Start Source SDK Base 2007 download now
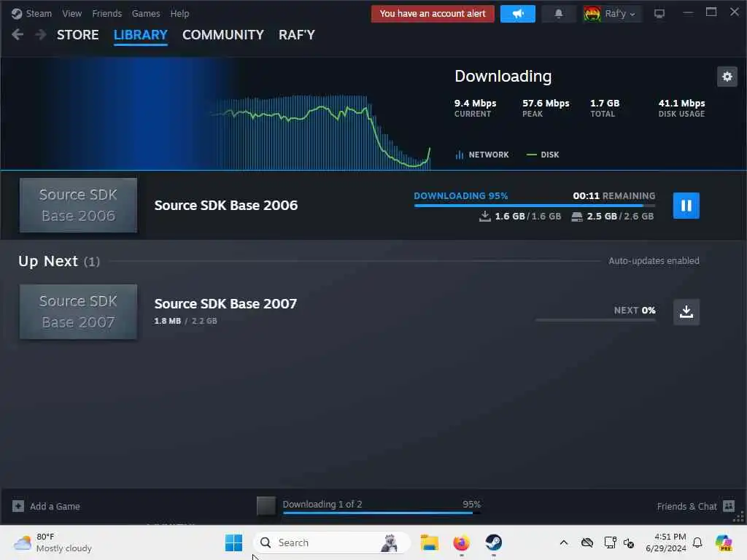Viewport: 747px width, 560px height. [686, 312]
